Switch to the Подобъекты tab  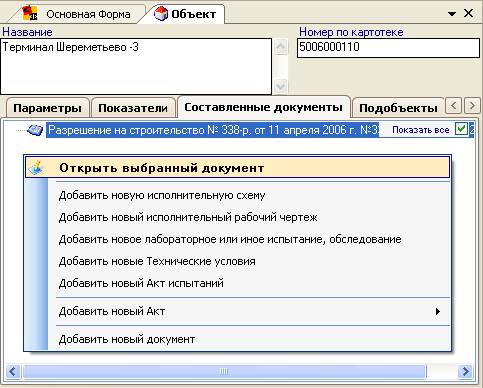coord(398,108)
